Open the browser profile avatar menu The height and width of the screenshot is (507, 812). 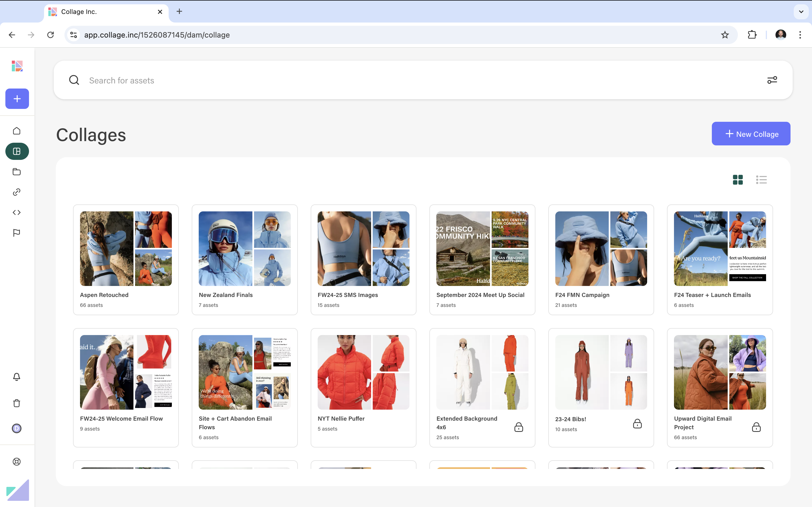pos(781,35)
